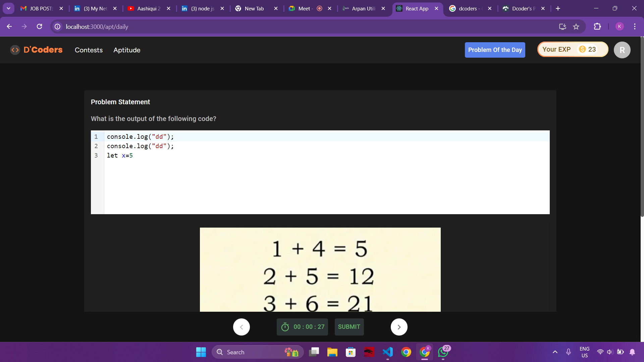
Task: Click Problem Of the Day button
Action: click(x=495, y=50)
